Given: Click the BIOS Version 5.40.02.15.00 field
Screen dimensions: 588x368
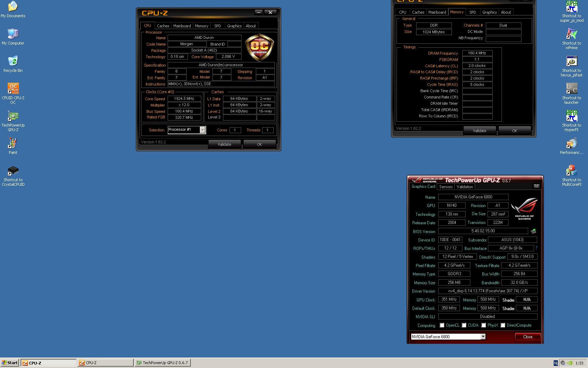Looking at the screenshot, I should pos(483,231).
